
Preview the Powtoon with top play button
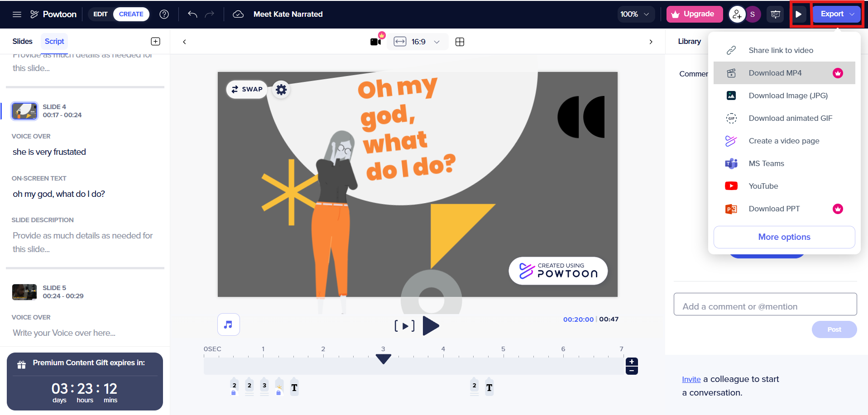(799, 14)
